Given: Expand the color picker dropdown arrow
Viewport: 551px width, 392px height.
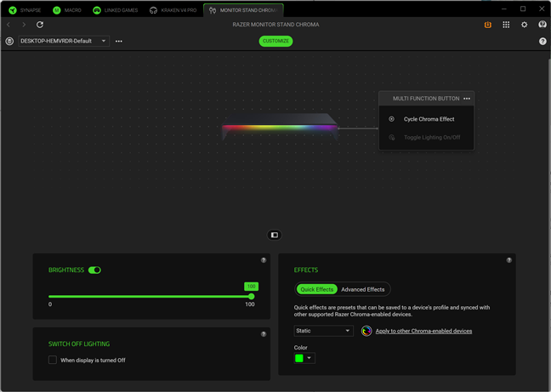Looking at the screenshot, I should [310, 358].
